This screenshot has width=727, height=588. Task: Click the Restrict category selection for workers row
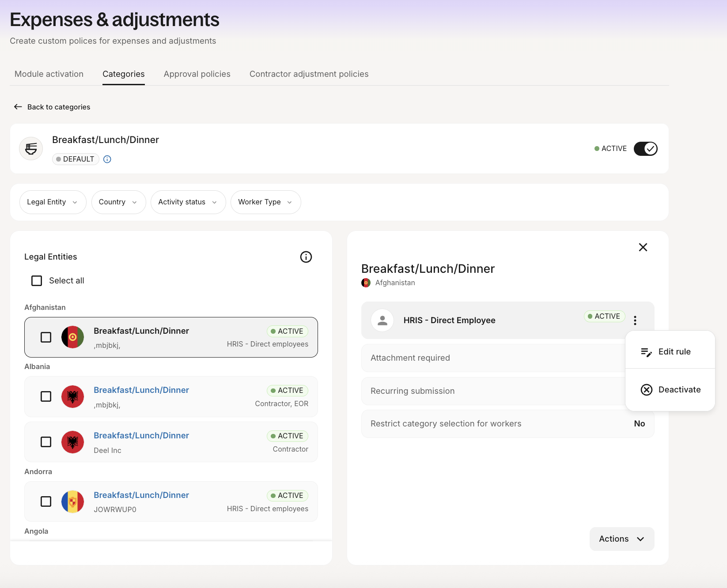point(508,424)
